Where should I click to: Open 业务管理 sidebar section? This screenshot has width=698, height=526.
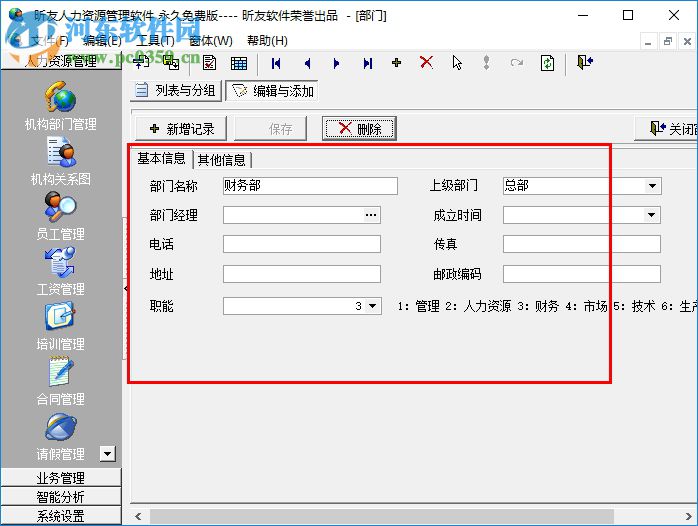pos(61,477)
